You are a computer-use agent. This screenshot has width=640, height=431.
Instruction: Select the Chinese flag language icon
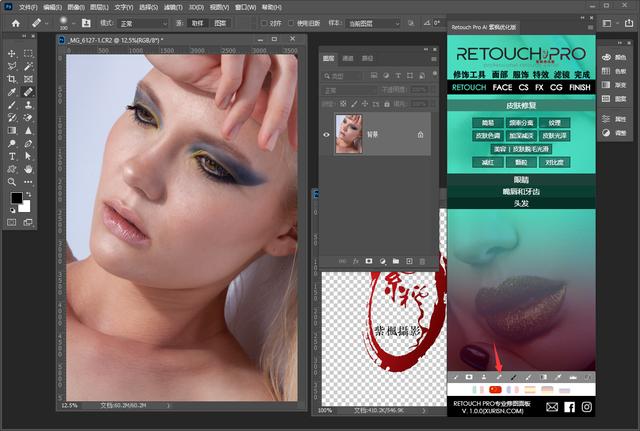pyautogui.click(x=495, y=390)
